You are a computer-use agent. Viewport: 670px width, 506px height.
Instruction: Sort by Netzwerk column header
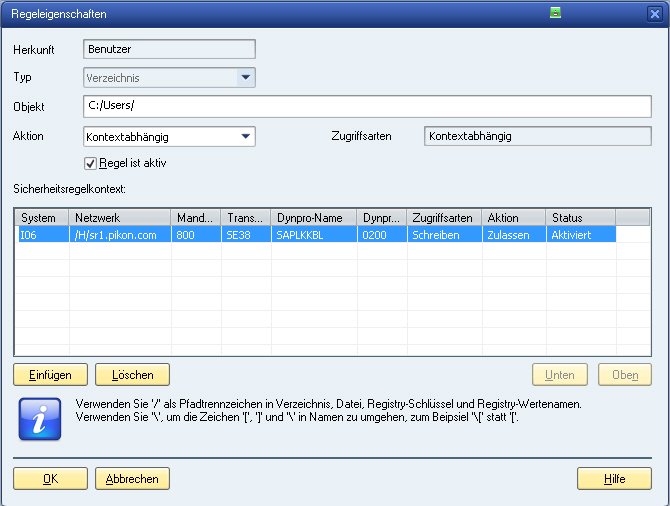pos(120,218)
